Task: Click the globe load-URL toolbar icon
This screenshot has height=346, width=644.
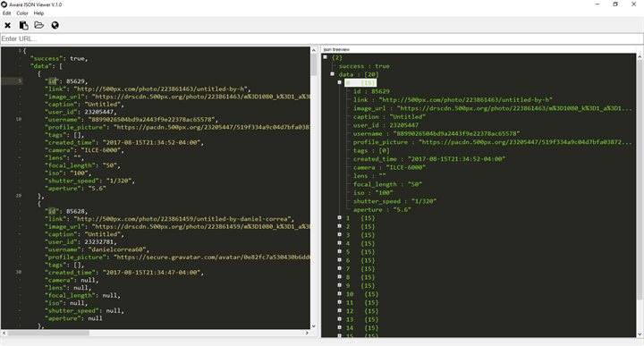Action: (55, 25)
